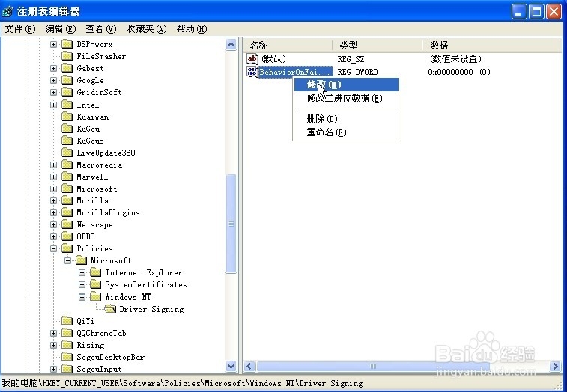Click the Intel folder icon
This screenshot has height=392, width=567.
coord(67,105)
